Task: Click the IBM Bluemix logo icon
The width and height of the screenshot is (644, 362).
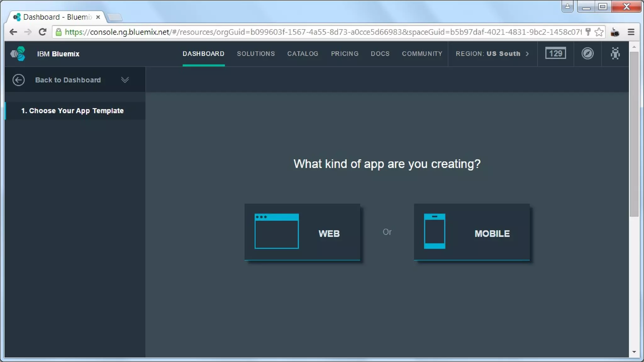Action: [x=18, y=54]
